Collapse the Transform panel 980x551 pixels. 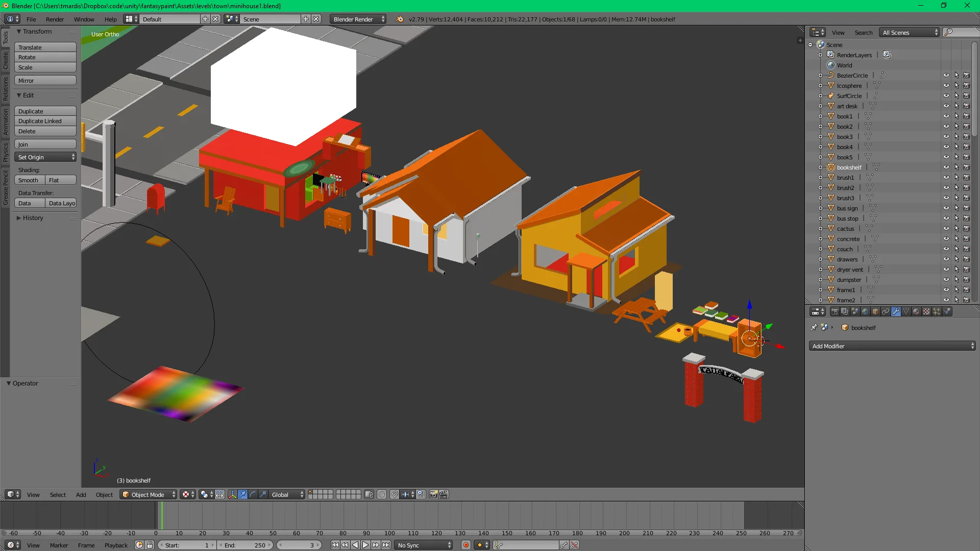[x=19, y=32]
